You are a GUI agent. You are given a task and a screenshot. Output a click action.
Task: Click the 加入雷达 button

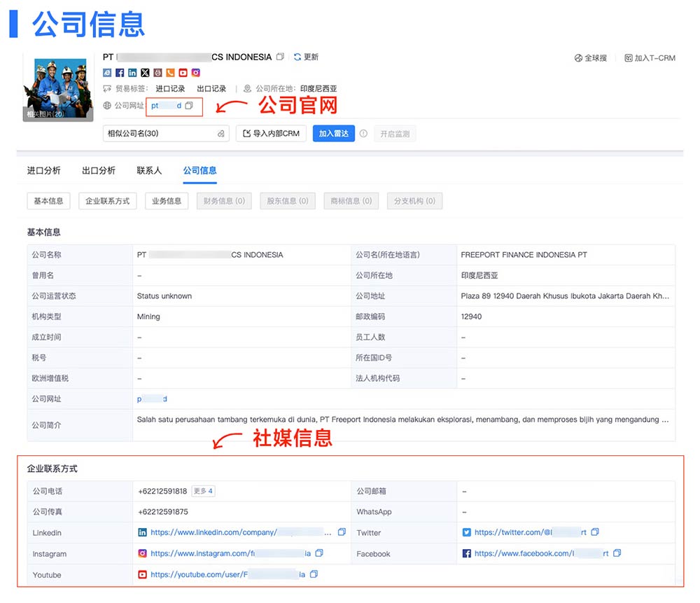(333, 134)
